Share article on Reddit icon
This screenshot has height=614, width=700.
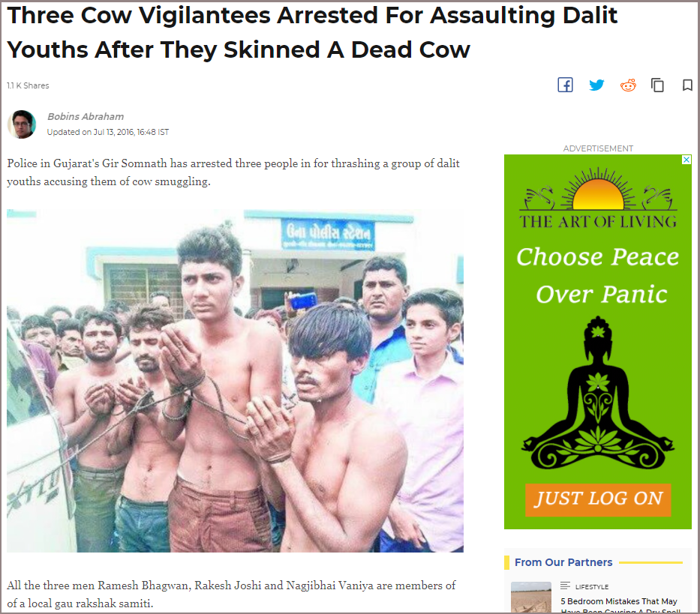pos(628,85)
